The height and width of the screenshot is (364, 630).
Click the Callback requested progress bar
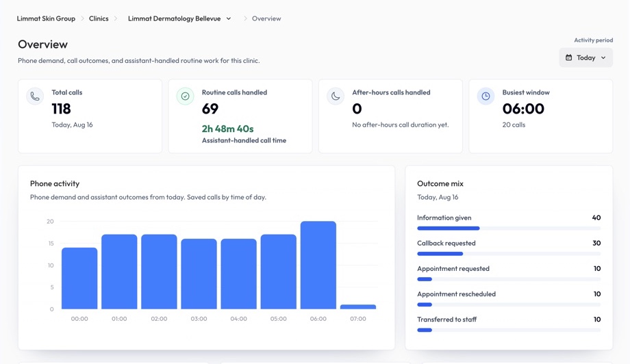pos(509,254)
